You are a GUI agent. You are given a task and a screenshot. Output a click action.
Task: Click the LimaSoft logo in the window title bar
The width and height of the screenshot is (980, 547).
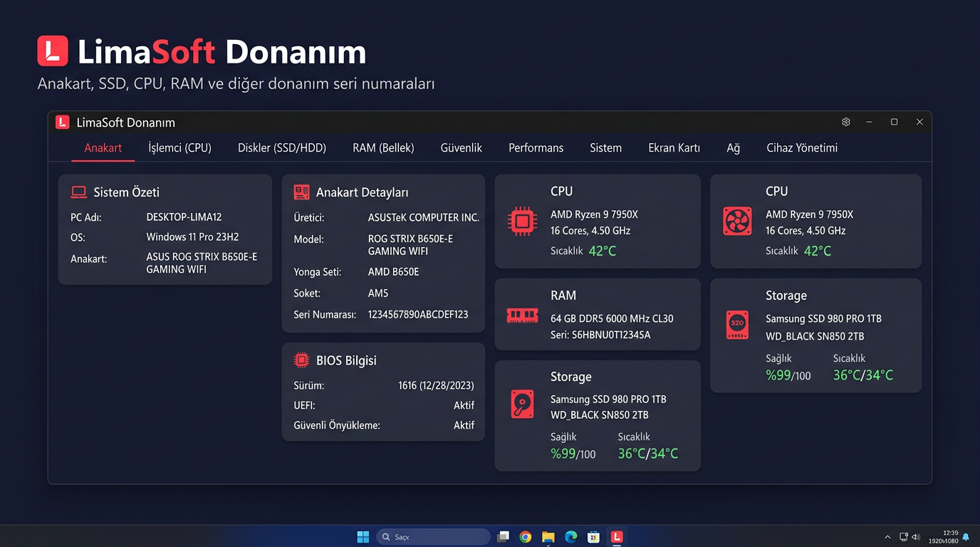click(x=62, y=123)
